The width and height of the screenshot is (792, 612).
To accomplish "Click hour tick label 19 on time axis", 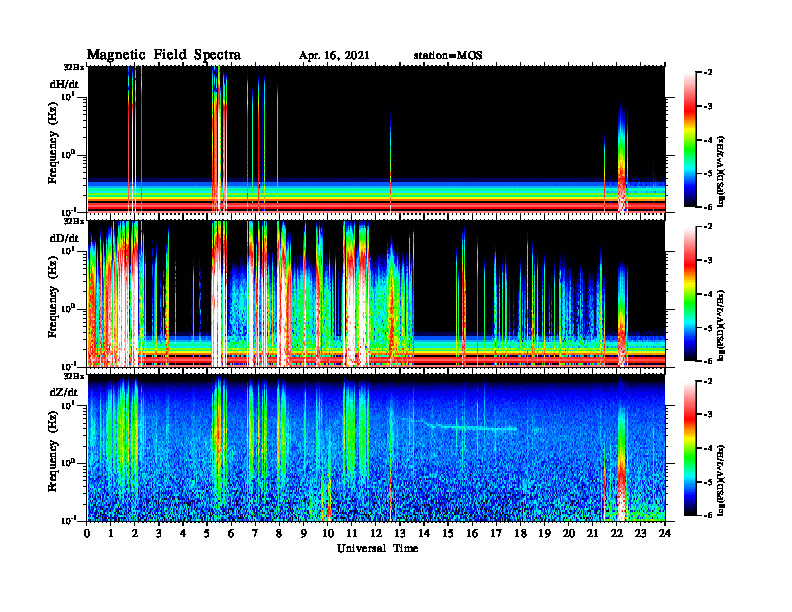I will pos(544,533).
